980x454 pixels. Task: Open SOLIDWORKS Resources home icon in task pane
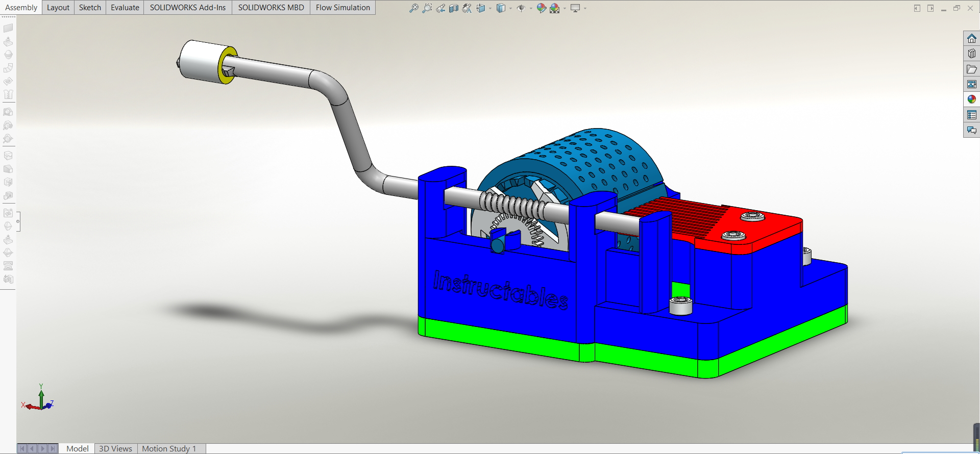point(971,39)
